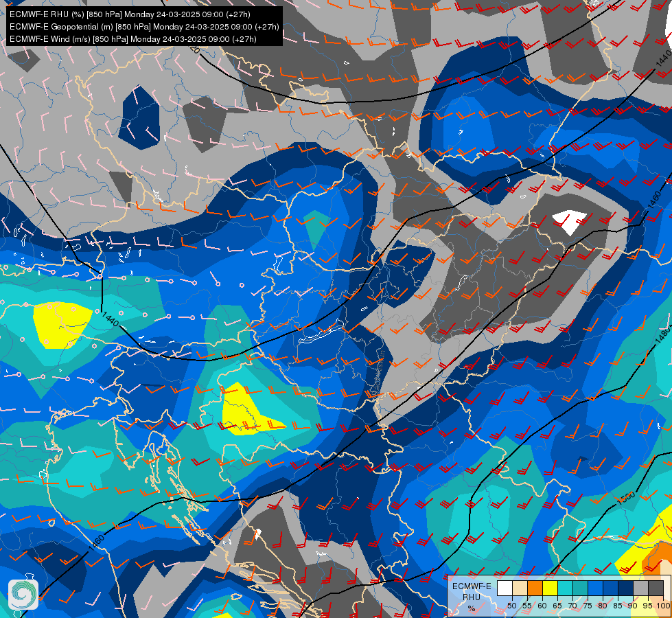Click the legend tick label 55

(527, 606)
